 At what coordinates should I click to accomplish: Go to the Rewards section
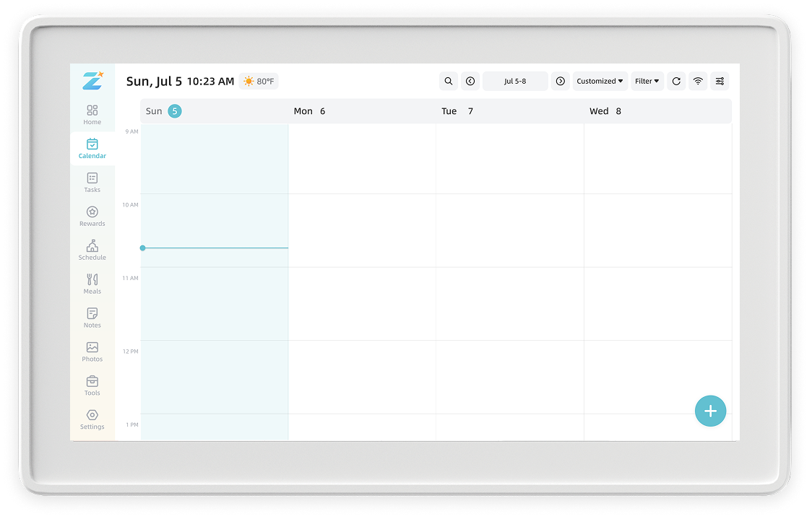pyautogui.click(x=92, y=217)
